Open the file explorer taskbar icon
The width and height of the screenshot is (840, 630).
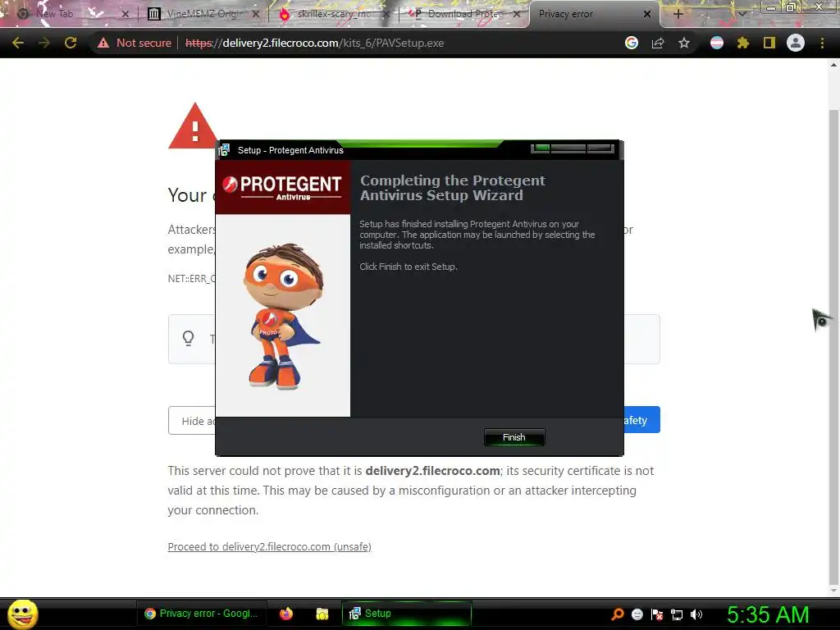click(322, 614)
